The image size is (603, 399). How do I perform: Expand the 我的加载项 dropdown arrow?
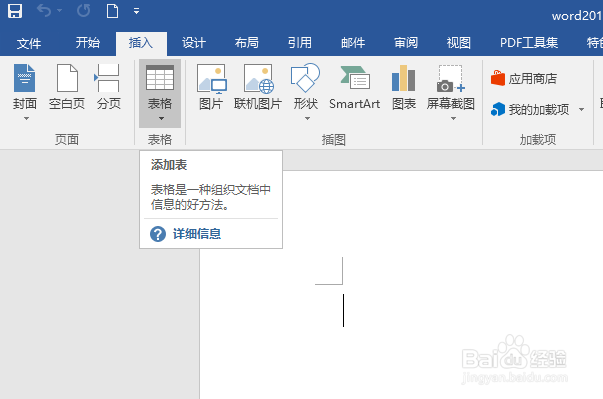point(581,110)
